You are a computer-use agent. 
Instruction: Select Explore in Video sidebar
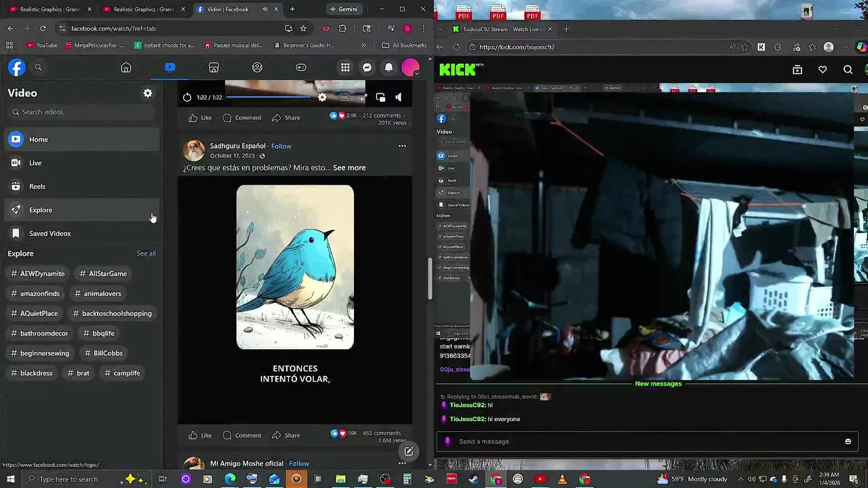[82, 210]
